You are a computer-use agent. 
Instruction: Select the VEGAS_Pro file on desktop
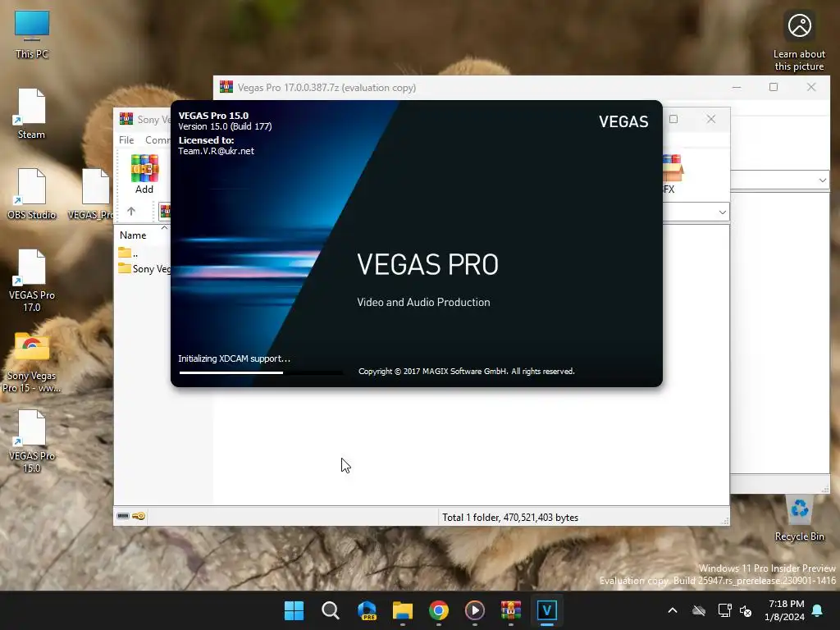pyautogui.click(x=91, y=194)
